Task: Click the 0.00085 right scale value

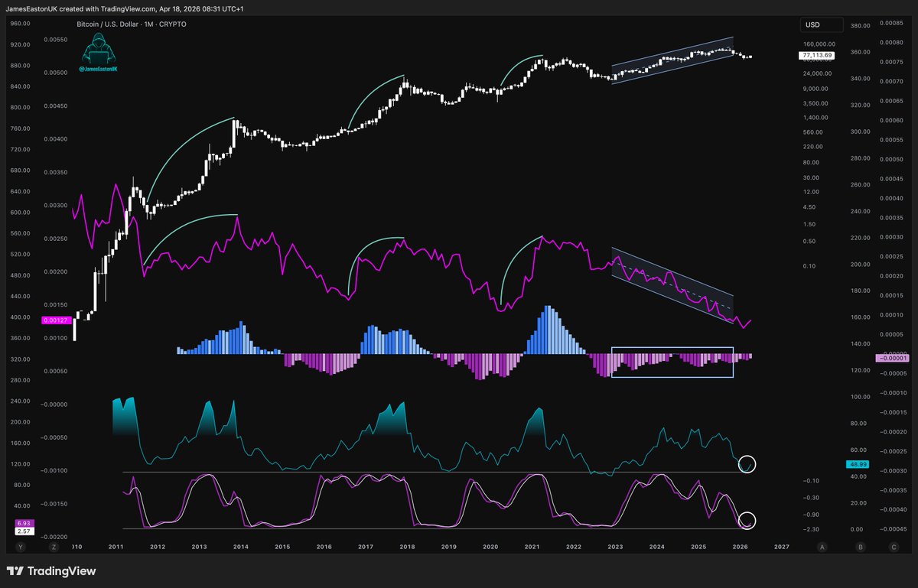Action: click(x=892, y=22)
